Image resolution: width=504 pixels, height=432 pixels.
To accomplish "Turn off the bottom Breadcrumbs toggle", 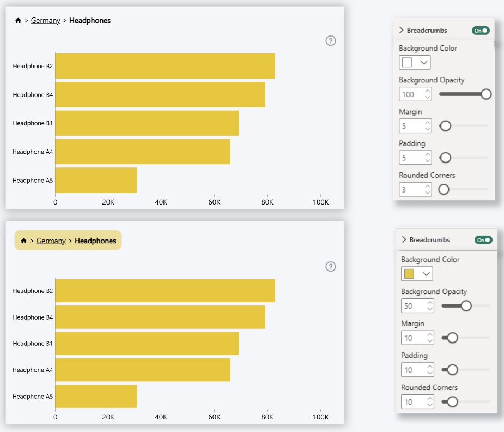I will tap(483, 240).
